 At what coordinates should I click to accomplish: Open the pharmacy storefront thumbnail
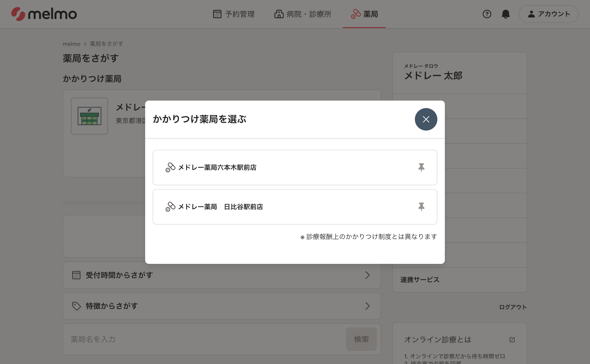point(89,116)
